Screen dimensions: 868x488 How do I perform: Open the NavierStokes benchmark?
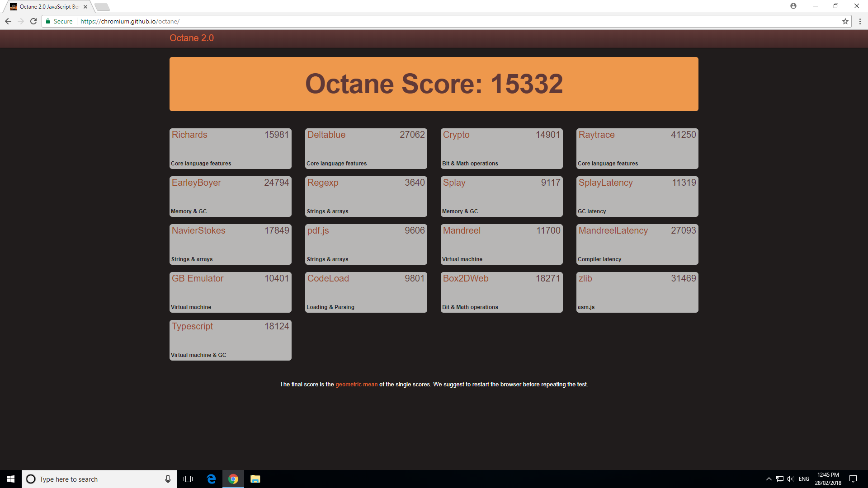198,230
